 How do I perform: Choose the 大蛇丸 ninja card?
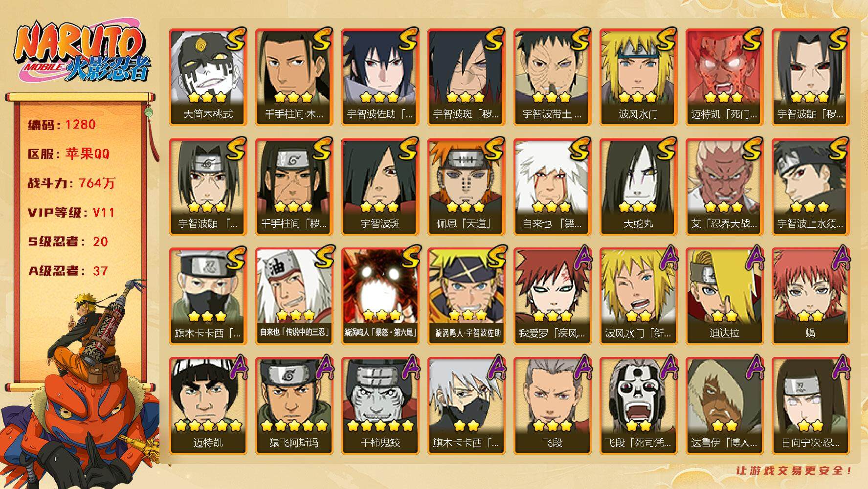coord(638,187)
